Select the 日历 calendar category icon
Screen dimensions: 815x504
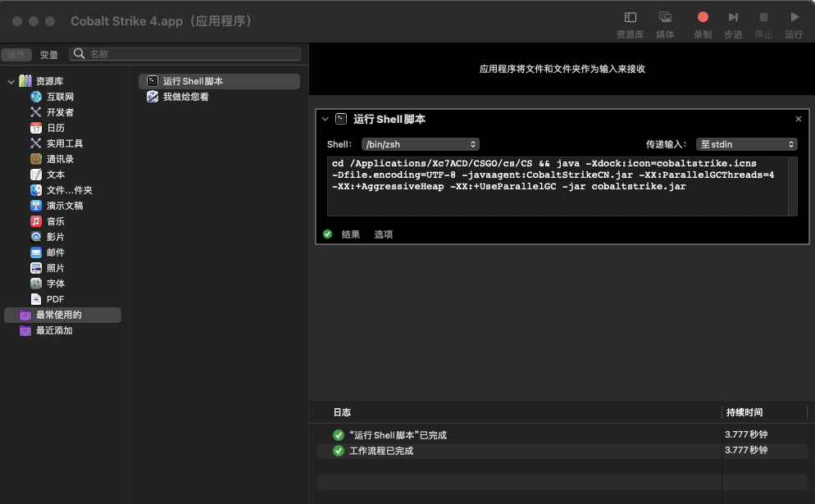point(36,128)
